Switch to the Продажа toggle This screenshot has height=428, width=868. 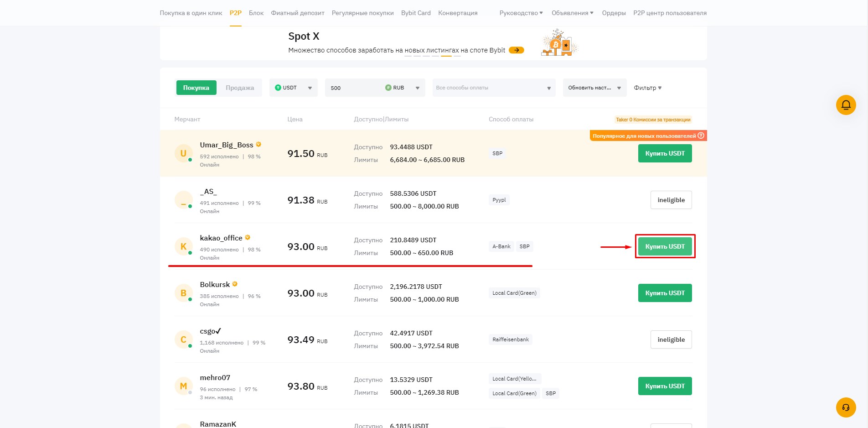pyautogui.click(x=240, y=88)
